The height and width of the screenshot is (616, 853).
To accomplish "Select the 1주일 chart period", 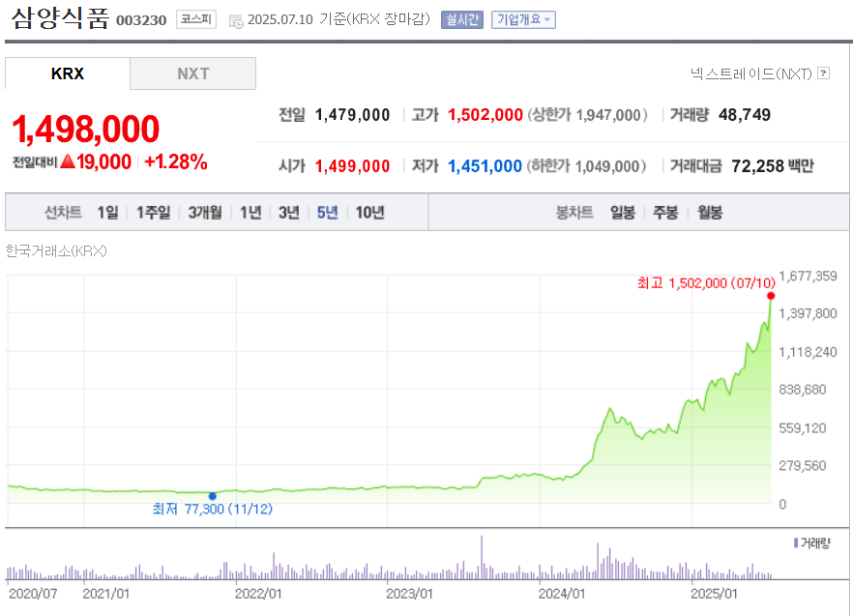I will click(153, 213).
